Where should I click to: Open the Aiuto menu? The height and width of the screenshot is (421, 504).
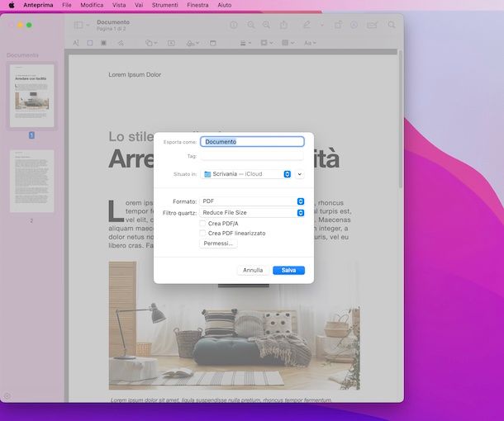225,5
